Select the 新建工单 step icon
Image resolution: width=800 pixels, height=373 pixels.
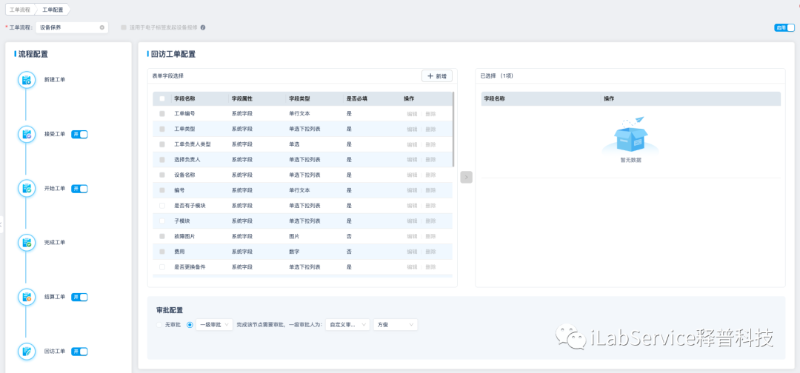(27, 80)
